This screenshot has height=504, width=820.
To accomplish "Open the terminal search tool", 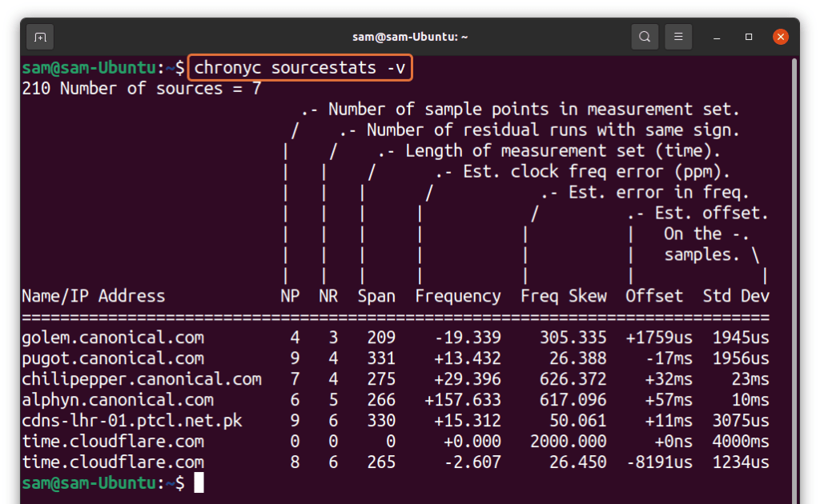I will coord(644,36).
